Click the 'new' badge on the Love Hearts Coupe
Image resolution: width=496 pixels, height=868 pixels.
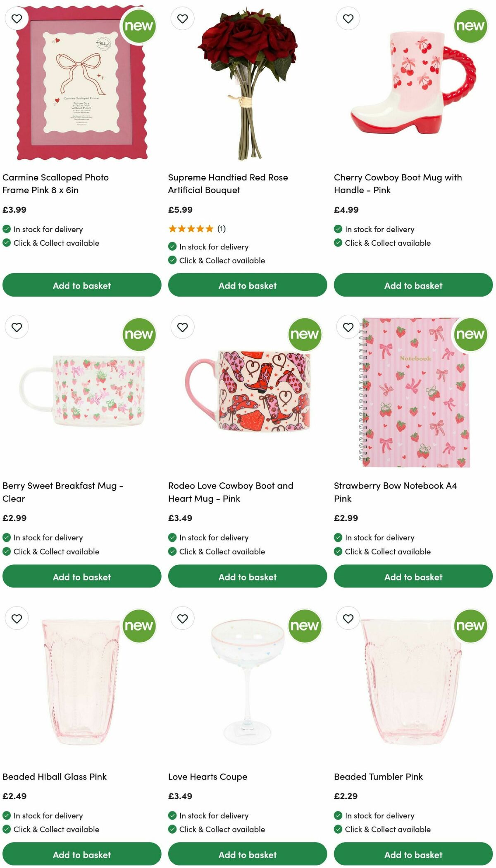point(305,626)
